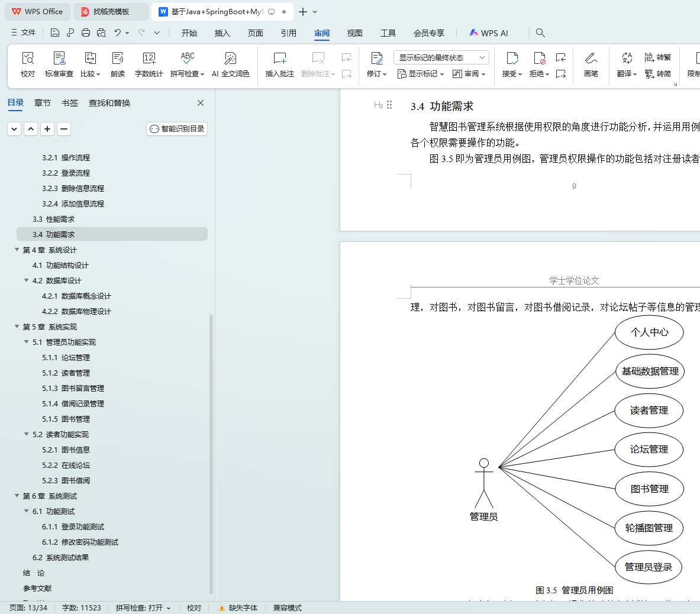
Task: Go to 6.1.2 修改密码功能测试 heading
Action: [x=80, y=542]
